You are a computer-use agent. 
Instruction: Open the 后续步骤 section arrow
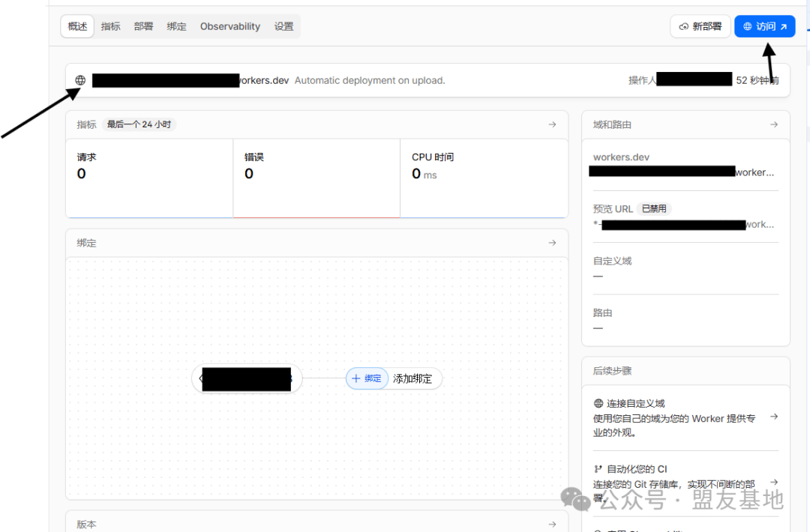click(774, 371)
